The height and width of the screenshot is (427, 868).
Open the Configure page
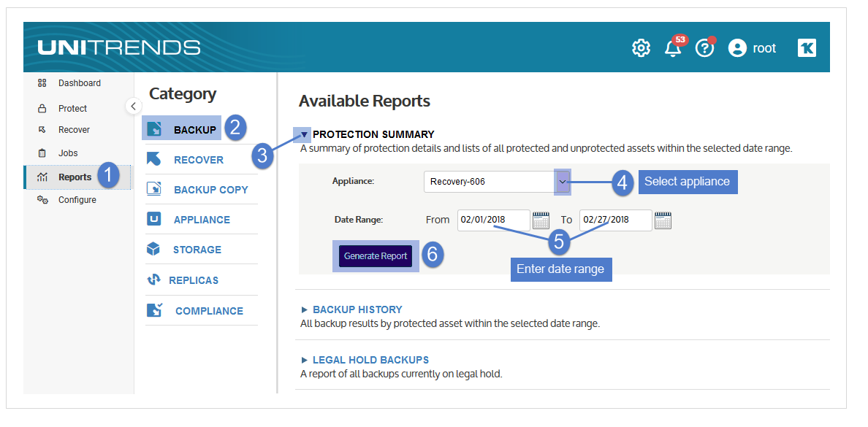tap(77, 200)
